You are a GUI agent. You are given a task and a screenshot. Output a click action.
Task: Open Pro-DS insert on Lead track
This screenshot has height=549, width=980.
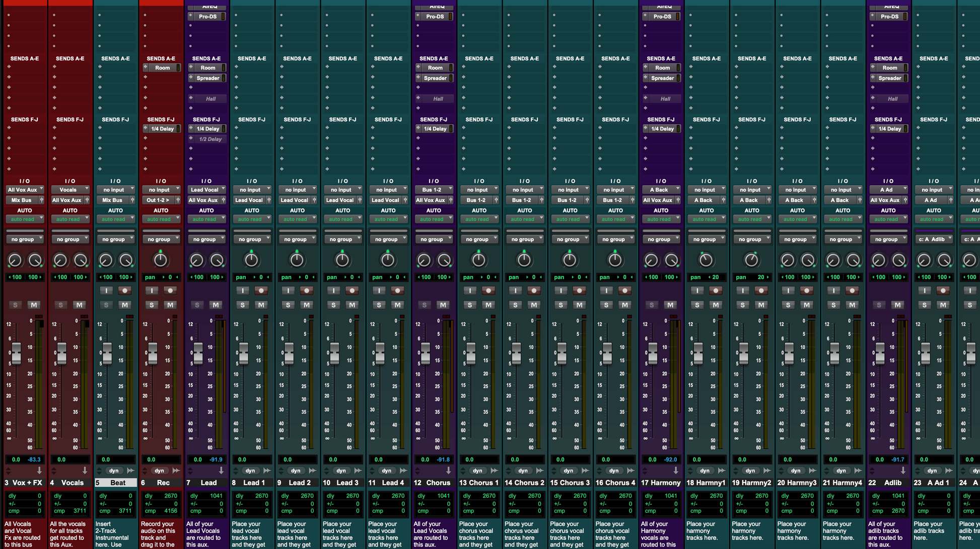click(207, 17)
